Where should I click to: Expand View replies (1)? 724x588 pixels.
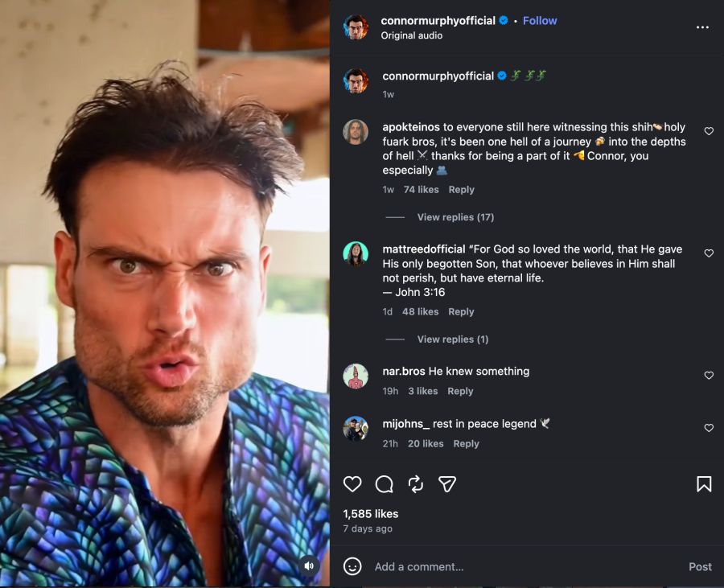[x=452, y=339]
